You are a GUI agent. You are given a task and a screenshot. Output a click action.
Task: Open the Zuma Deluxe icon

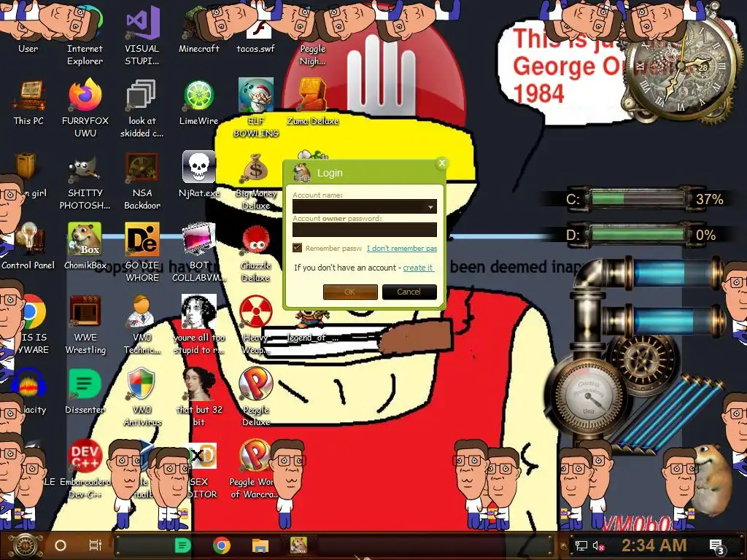tap(312, 102)
